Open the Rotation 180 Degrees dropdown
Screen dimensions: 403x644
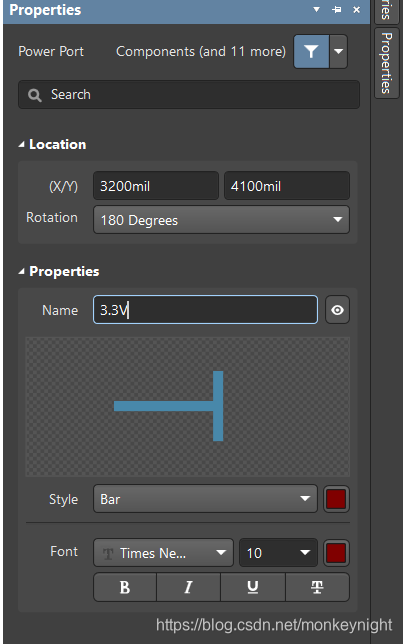pos(221,220)
